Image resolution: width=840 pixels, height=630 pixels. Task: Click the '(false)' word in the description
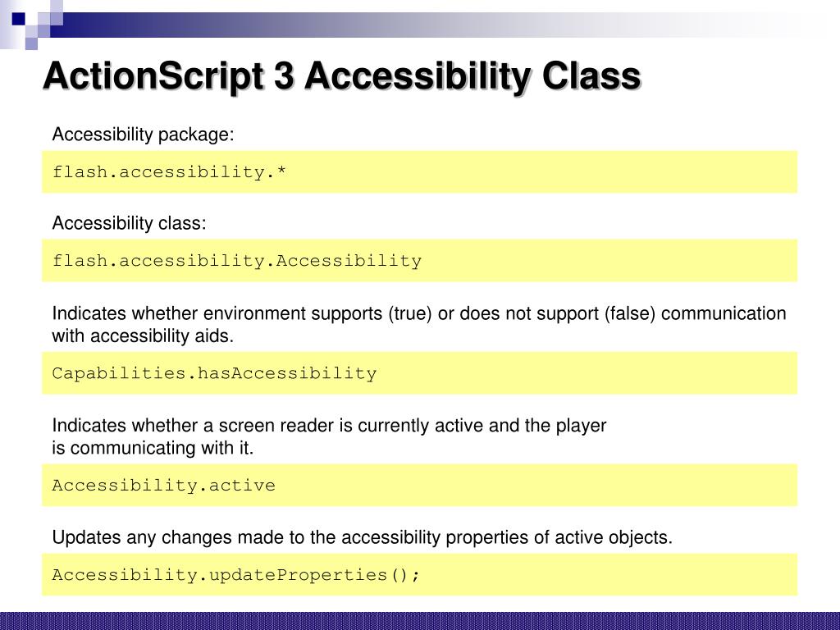pyautogui.click(x=630, y=313)
